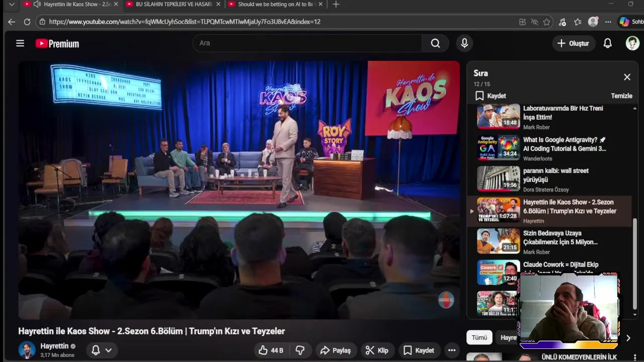Clear the queue with Temizle
Viewport: 644px width, 362px height.
(x=621, y=96)
